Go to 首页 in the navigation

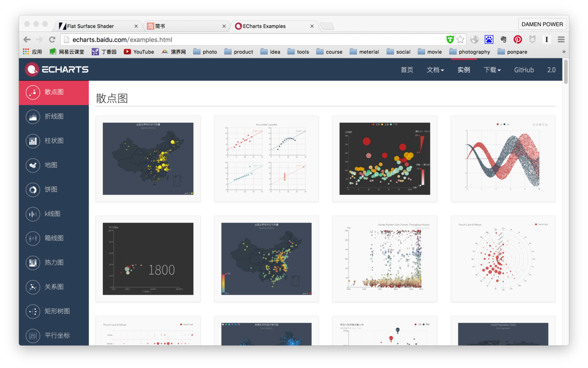tap(407, 70)
